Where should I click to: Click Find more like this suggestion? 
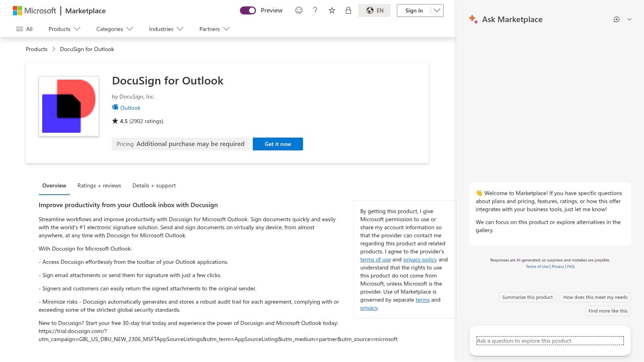(608, 311)
